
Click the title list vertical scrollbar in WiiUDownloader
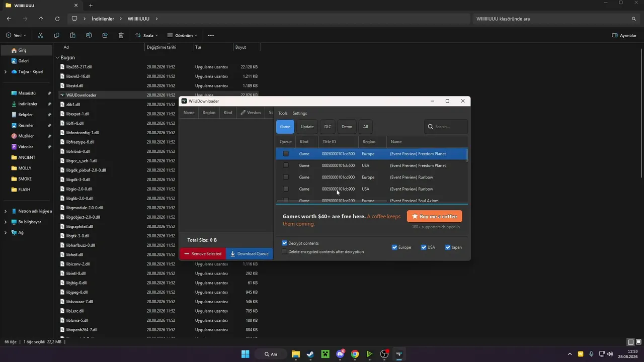(x=467, y=155)
